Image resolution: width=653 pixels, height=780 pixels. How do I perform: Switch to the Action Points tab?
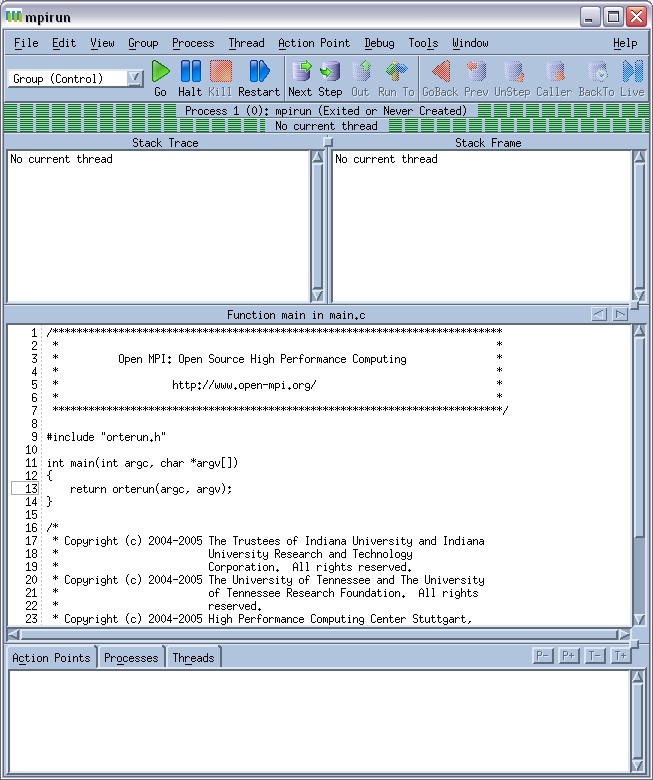[x=51, y=658]
